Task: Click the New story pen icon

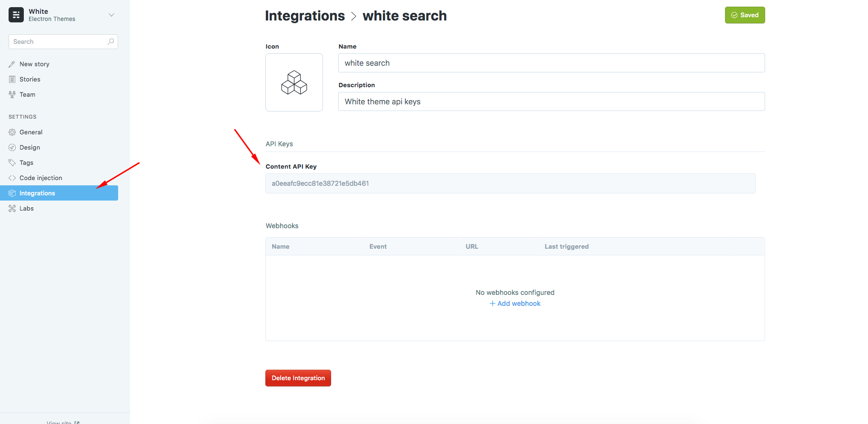Action: 12,64
